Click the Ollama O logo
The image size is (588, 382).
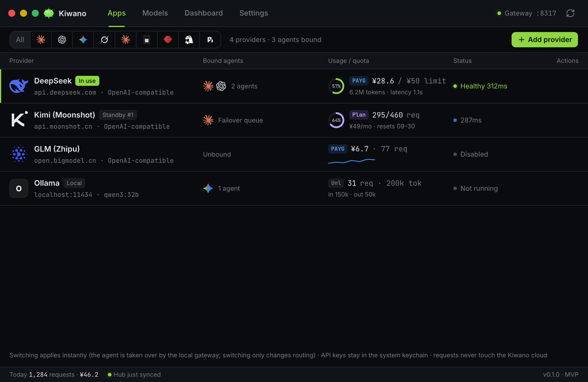point(19,188)
